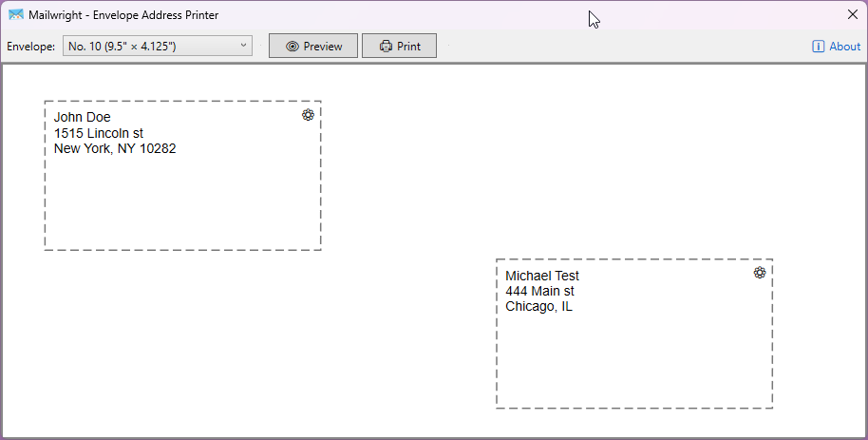Click the "Michael Test" name line

point(542,276)
